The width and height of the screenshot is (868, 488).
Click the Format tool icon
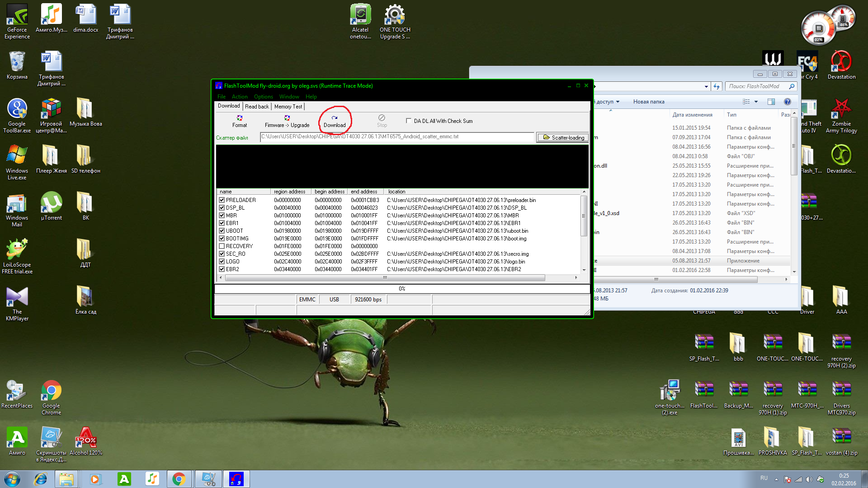pyautogui.click(x=240, y=118)
